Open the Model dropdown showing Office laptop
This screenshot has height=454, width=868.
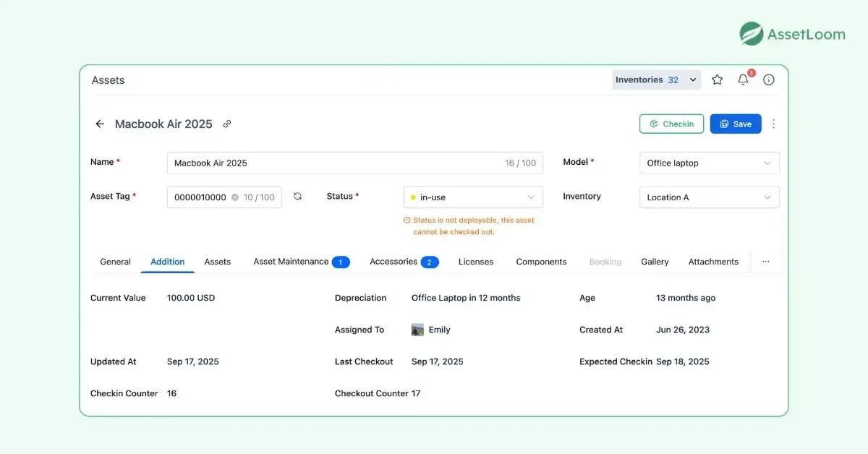pos(710,163)
